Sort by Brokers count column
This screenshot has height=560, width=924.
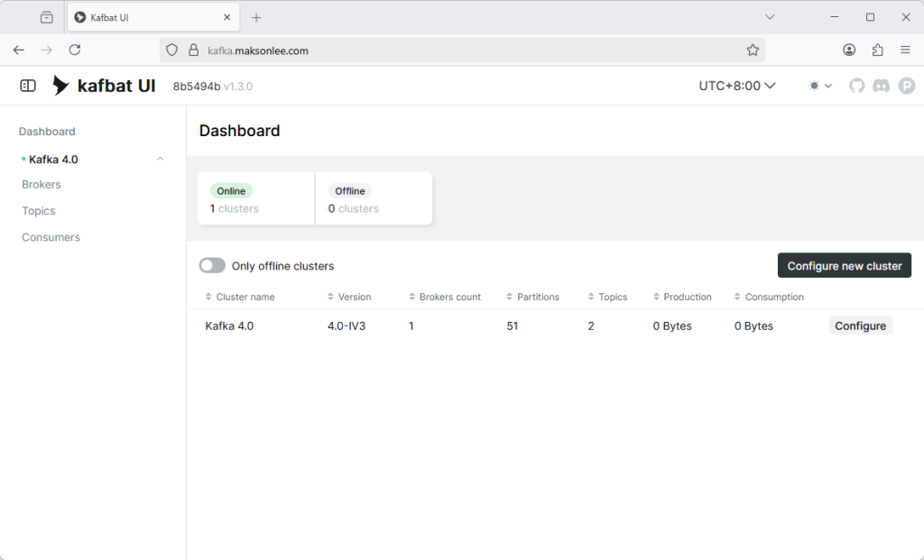tap(445, 297)
